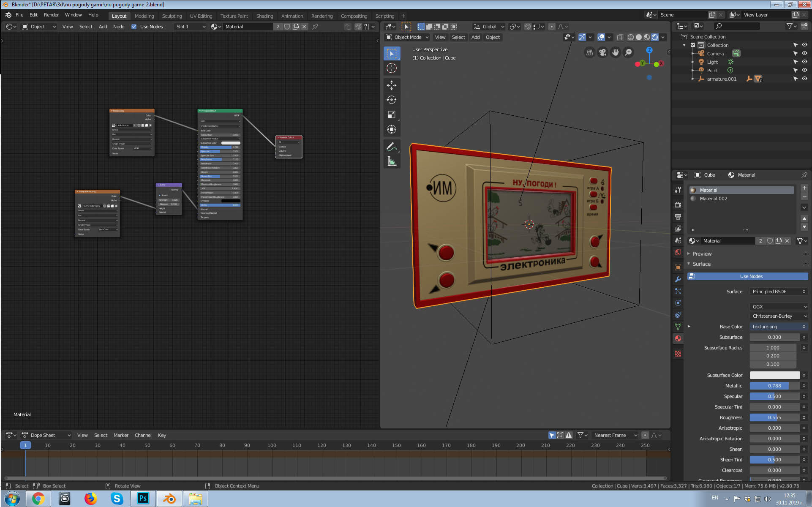The image size is (812, 507).
Task: Open the Object Mode dropdown
Action: click(407, 37)
